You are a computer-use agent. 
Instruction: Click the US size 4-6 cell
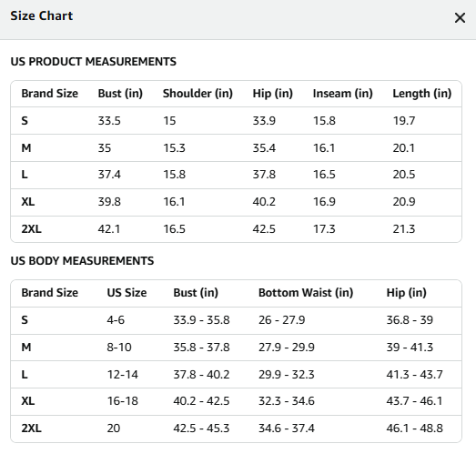tap(116, 320)
